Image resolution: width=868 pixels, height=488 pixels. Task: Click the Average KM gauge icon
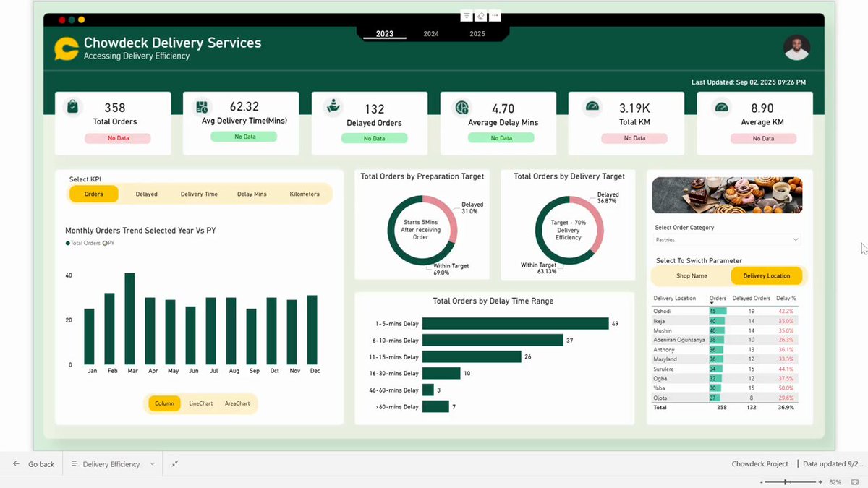(721, 107)
